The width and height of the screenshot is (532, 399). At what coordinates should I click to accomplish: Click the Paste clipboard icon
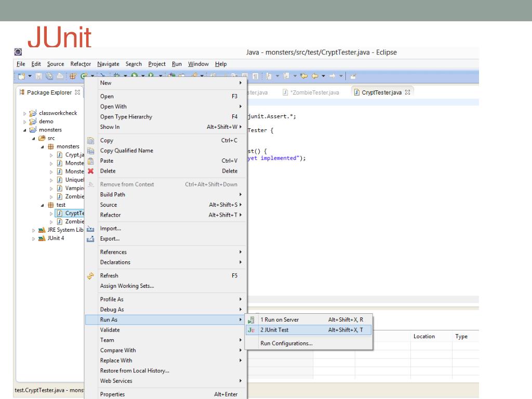(x=90, y=161)
